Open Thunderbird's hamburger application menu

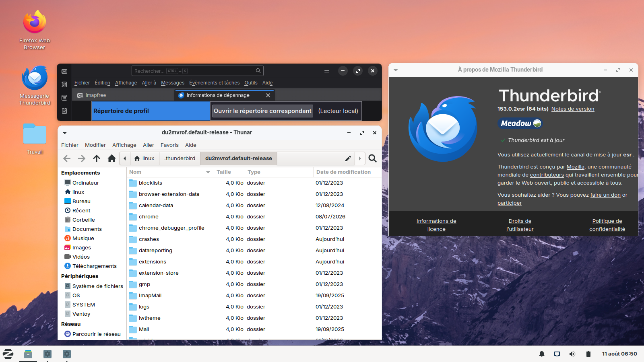[327, 71]
